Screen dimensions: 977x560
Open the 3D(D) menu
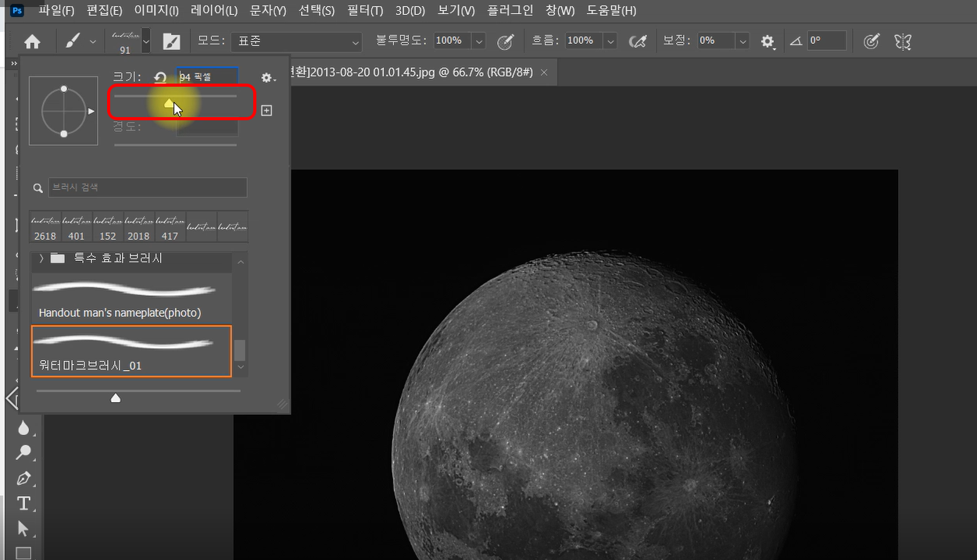tap(410, 11)
